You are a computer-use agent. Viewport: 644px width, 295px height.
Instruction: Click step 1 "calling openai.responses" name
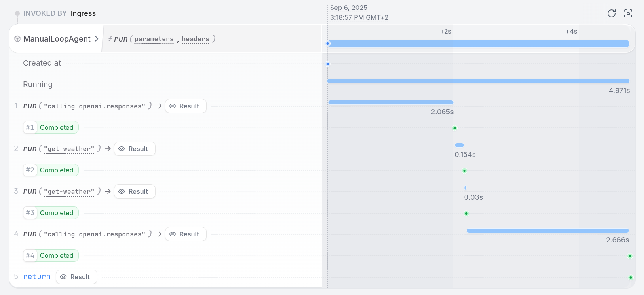click(x=95, y=106)
